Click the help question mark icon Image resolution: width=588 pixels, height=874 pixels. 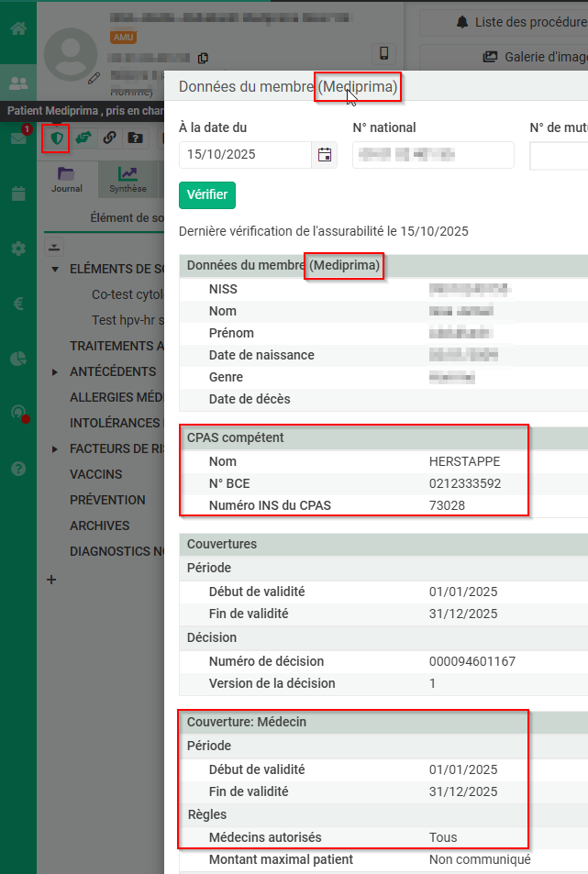coord(17,469)
